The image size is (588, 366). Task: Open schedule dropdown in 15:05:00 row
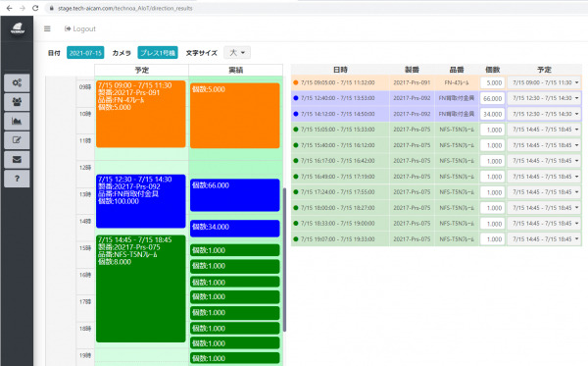(544, 130)
